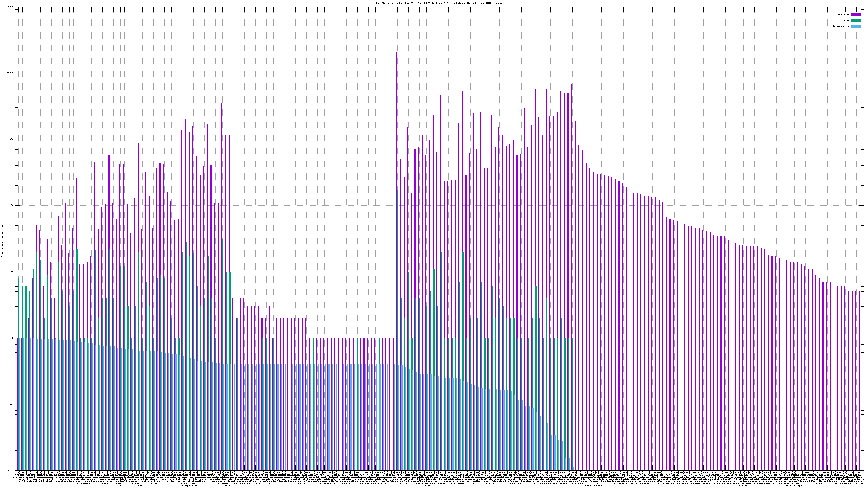Select the "Not Spam" legend label
Screen dimensions: 868x488
[x=844, y=14]
